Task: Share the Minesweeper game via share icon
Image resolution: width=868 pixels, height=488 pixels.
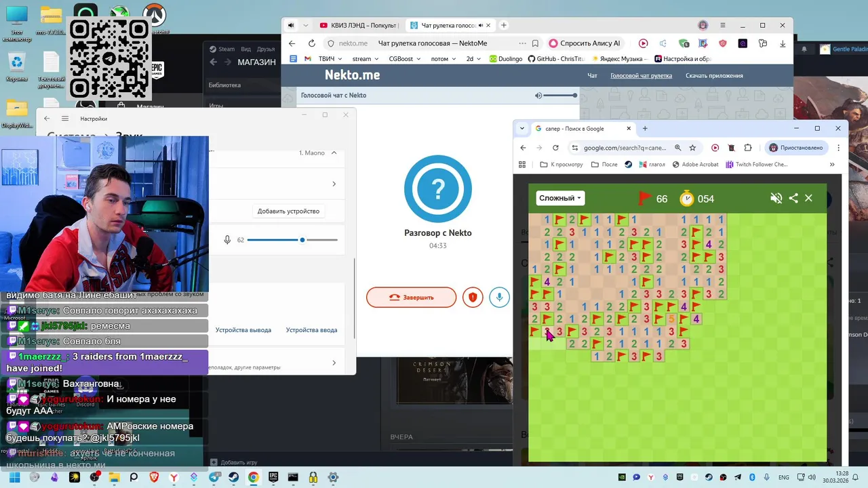Action: [x=793, y=198]
